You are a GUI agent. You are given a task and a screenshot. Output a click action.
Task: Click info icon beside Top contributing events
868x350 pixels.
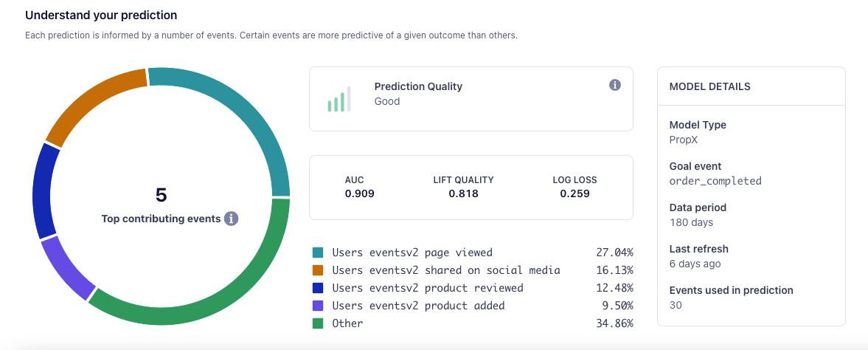pyautogui.click(x=232, y=219)
